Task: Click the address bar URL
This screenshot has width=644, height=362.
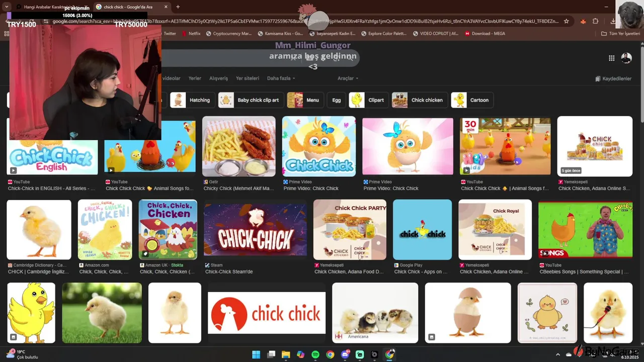Action: pyautogui.click(x=306, y=21)
